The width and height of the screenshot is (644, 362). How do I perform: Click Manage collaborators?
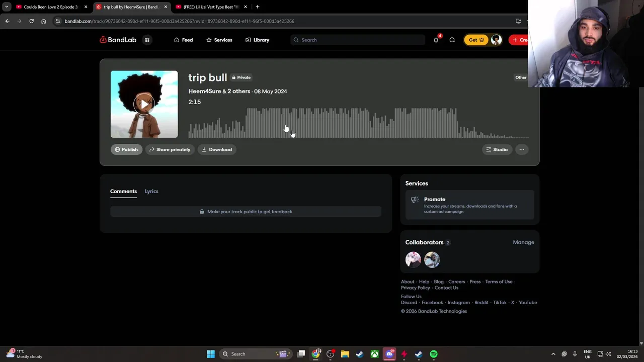[x=523, y=242]
